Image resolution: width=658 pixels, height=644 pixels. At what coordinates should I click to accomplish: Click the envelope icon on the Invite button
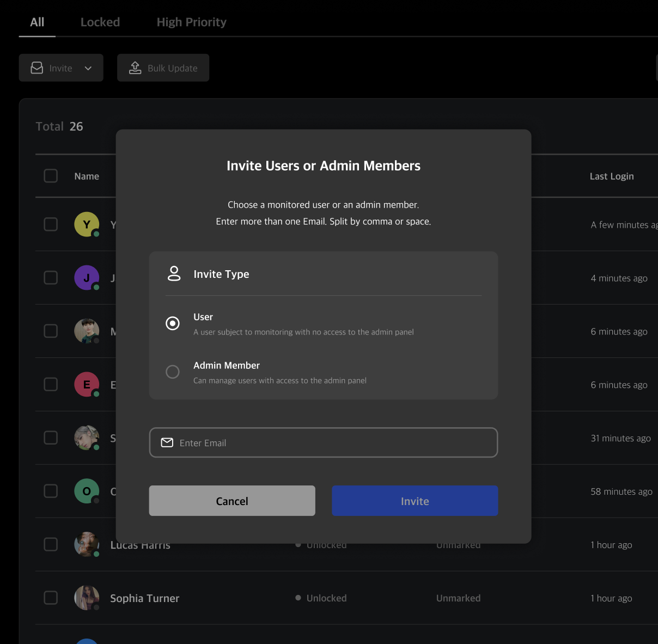pos(36,68)
